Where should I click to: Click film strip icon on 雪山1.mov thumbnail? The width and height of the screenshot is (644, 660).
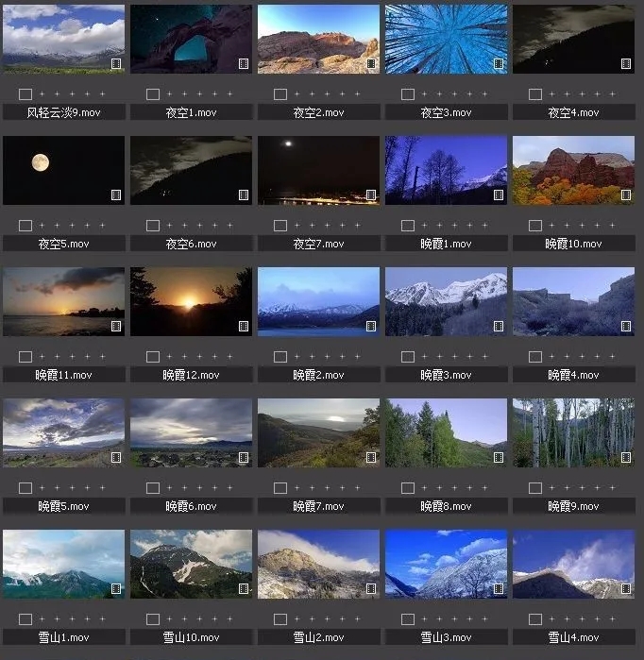click(x=116, y=589)
